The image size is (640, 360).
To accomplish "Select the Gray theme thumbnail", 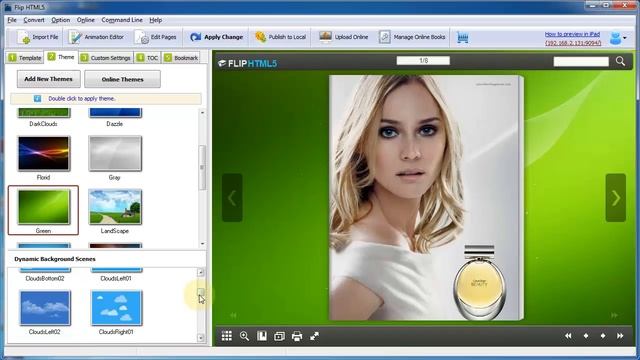I will coord(115,154).
